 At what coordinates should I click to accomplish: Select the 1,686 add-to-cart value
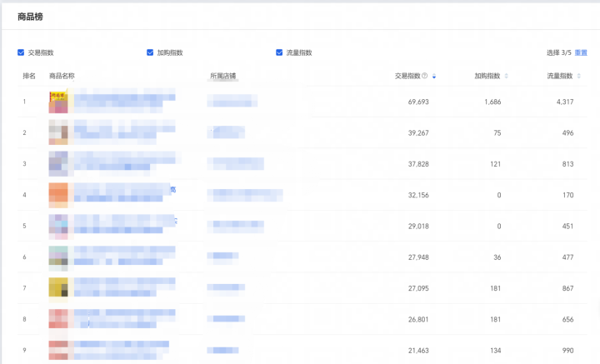pos(492,102)
